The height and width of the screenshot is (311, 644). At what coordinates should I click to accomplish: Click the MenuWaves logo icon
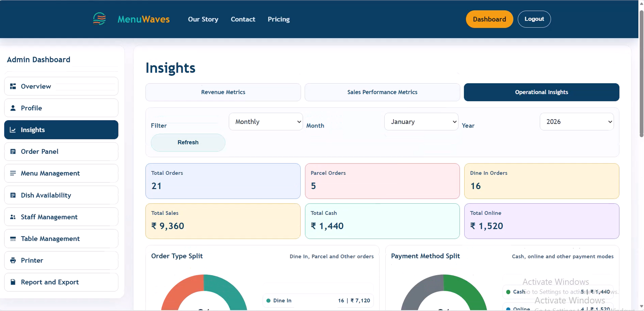tap(99, 19)
